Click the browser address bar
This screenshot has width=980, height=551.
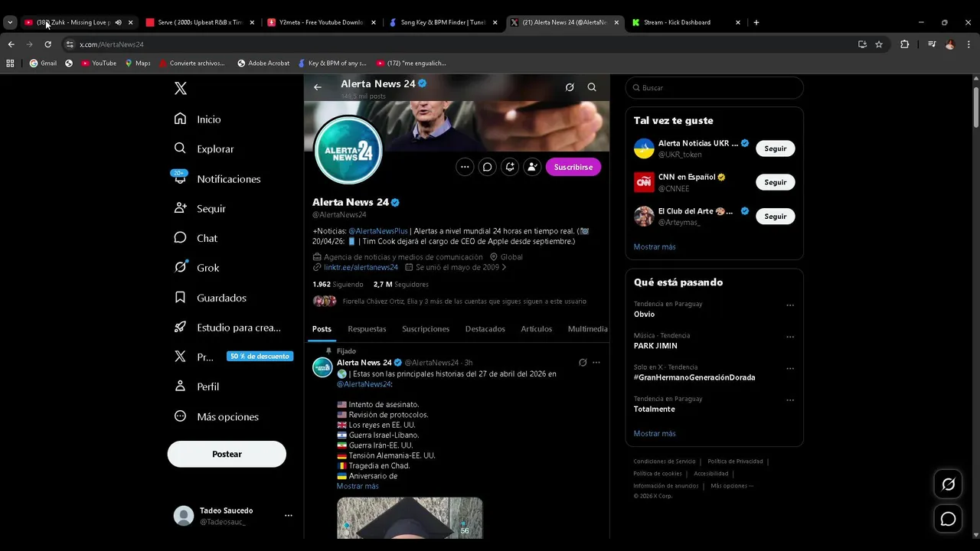pyautogui.click(x=459, y=44)
